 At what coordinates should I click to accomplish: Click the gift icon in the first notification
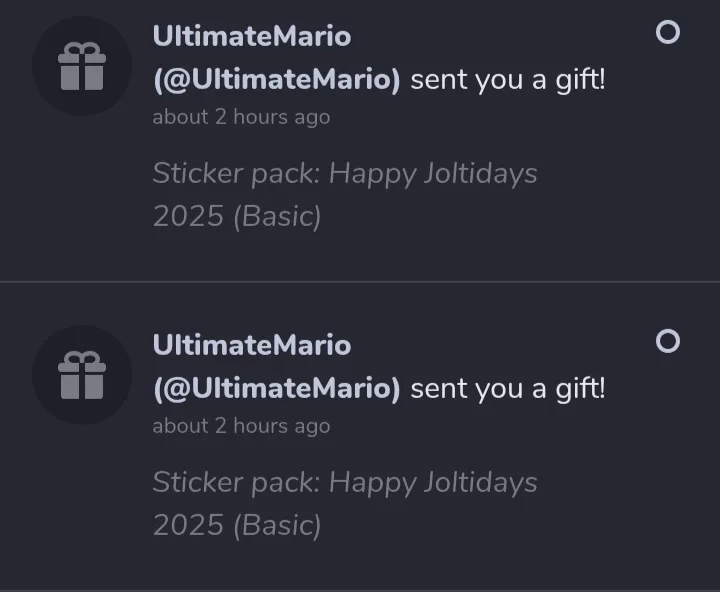point(82,67)
